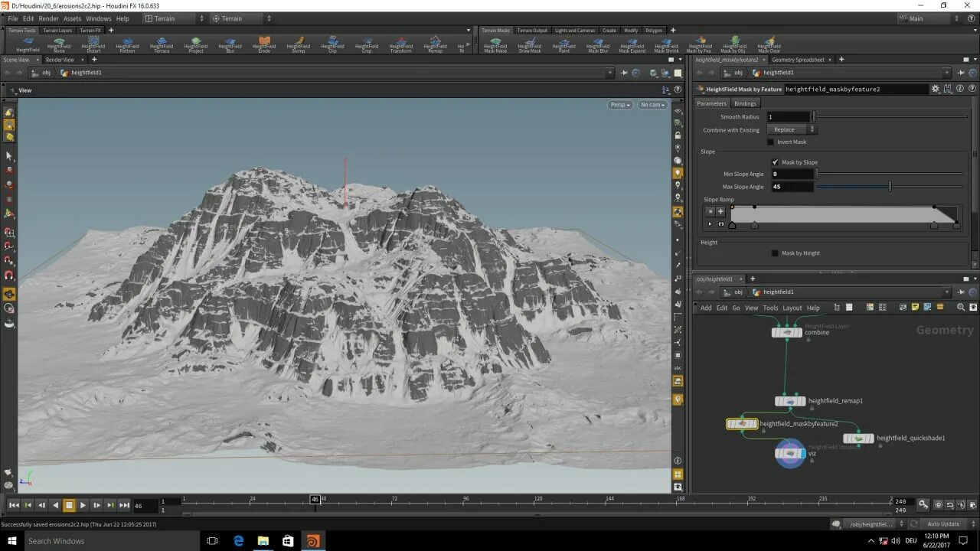Image resolution: width=980 pixels, height=551 pixels.
Task: Click the network editor find node magnifier icon
Action: (961, 308)
